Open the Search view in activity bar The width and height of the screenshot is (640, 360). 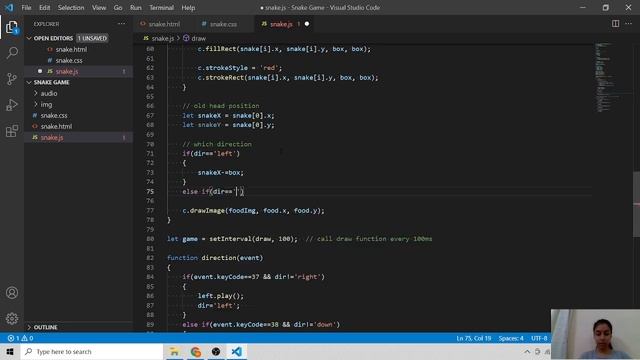(x=12, y=53)
